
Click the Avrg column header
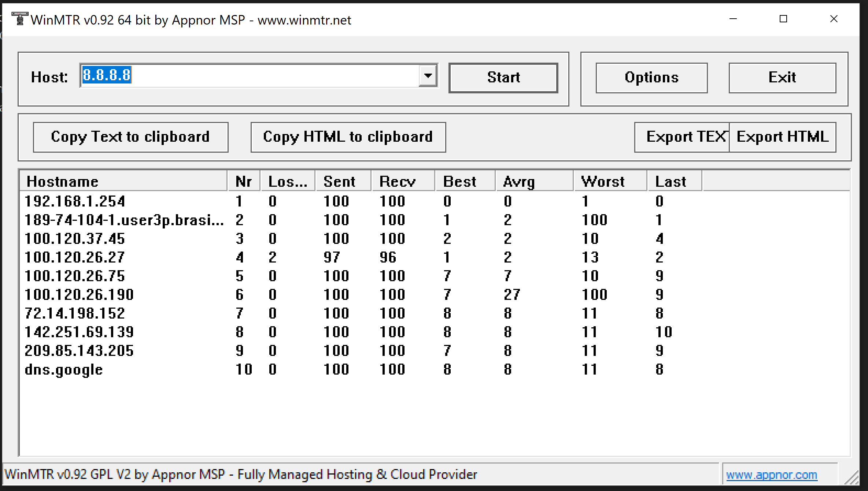coord(535,181)
